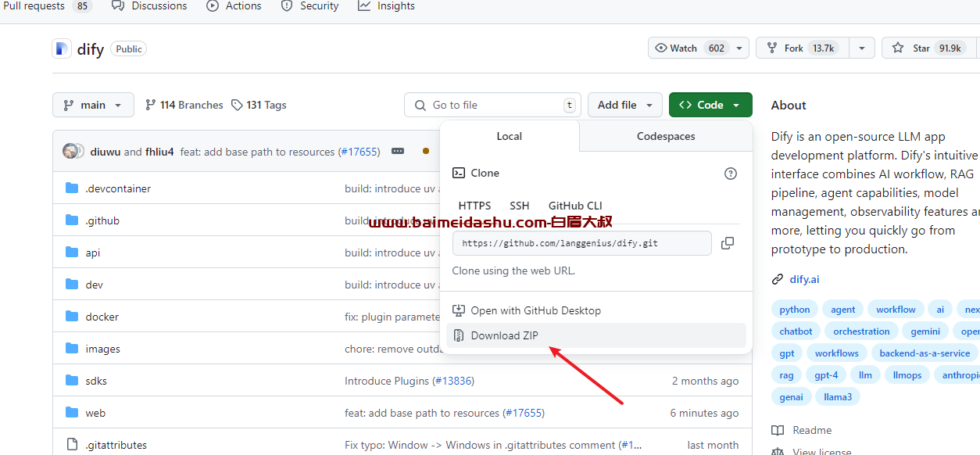
Task: Open the Introduce Plugins commit message
Action: (387, 381)
